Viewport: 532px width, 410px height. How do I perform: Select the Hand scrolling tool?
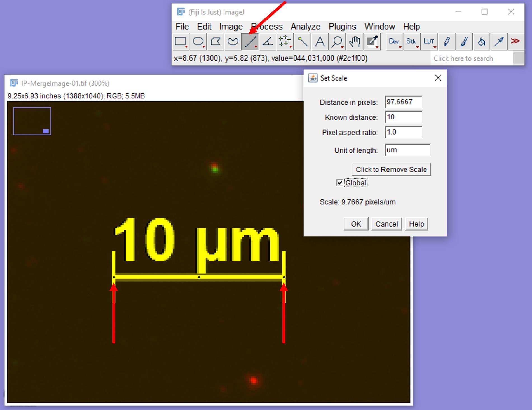tap(355, 42)
